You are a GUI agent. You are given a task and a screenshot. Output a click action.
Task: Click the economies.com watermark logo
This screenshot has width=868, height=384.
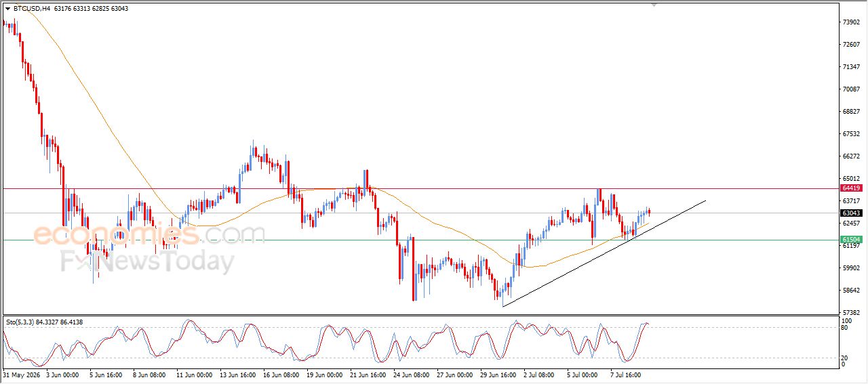pos(149,235)
